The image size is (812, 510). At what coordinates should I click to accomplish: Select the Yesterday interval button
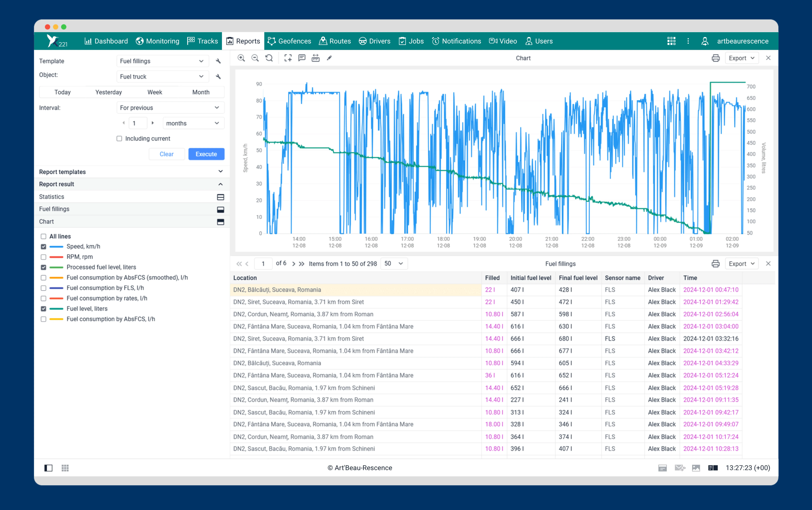109,92
